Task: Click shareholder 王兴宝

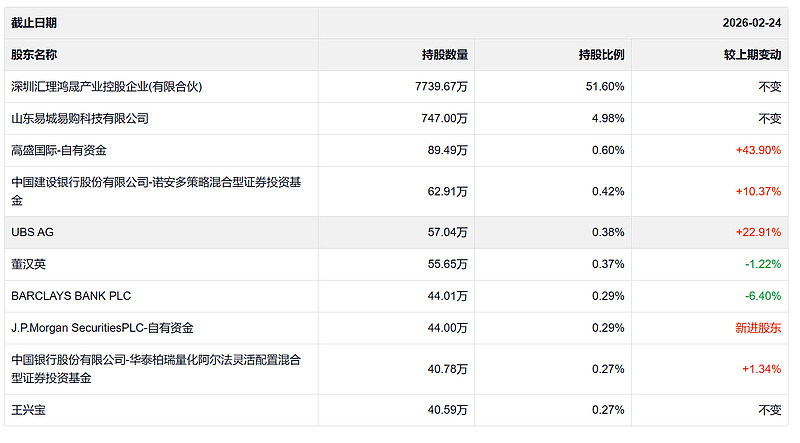Action: 29,410
